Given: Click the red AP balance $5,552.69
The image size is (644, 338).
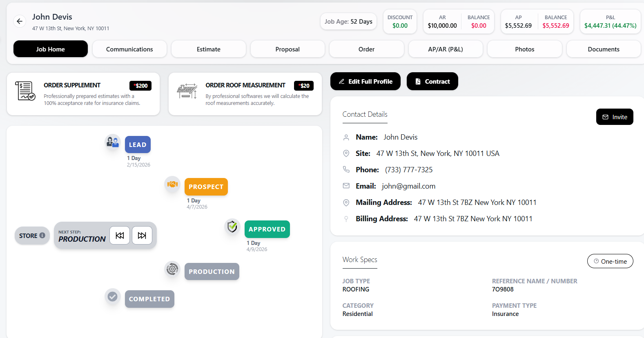Looking at the screenshot, I should (x=556, y=25).
